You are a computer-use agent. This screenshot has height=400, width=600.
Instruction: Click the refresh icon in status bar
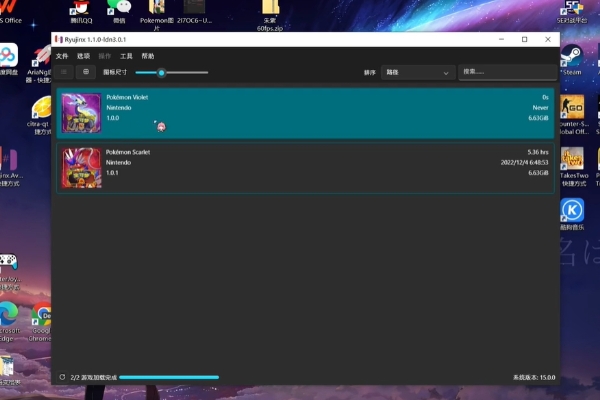click(62, 377)
